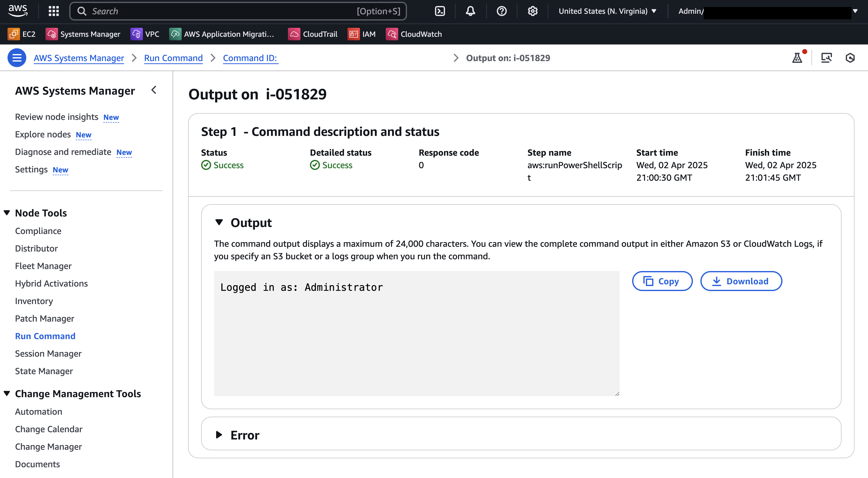Open the EC2 favorite shortcut
The width and height of the screenshot is (868, 478).
click(22, 34)
